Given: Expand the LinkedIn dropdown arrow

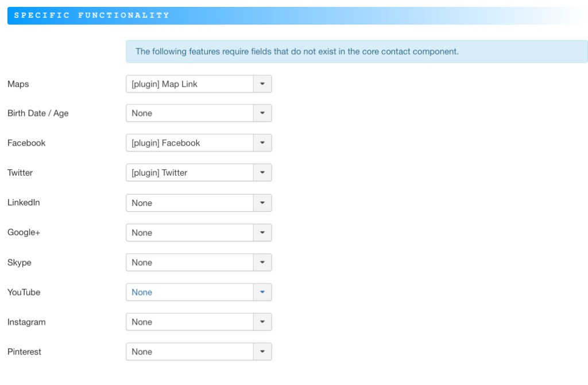Looking at the screenshot, I should point(262,203).
